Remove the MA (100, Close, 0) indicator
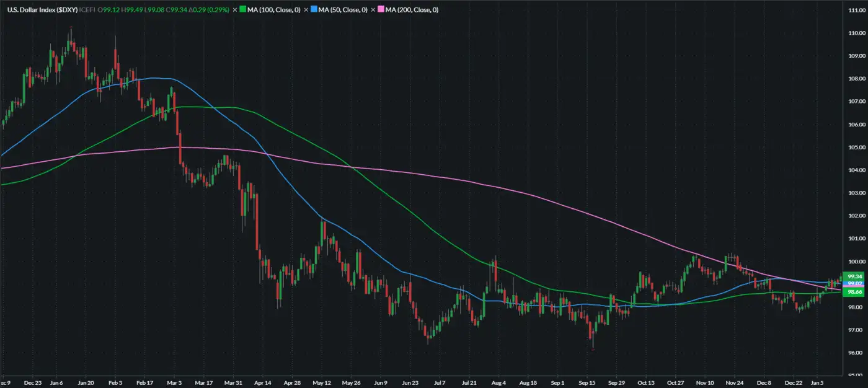Screen dimensions: 868x388 235,10
